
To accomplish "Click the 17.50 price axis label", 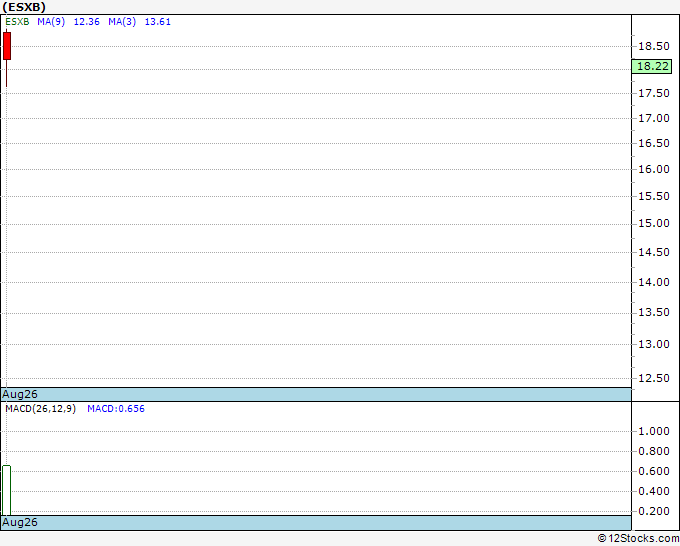I will coord(654,93).
